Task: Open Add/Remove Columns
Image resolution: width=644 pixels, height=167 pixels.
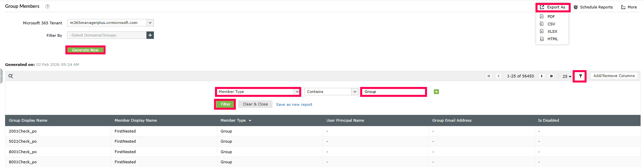Action: [x=614, y=76]
